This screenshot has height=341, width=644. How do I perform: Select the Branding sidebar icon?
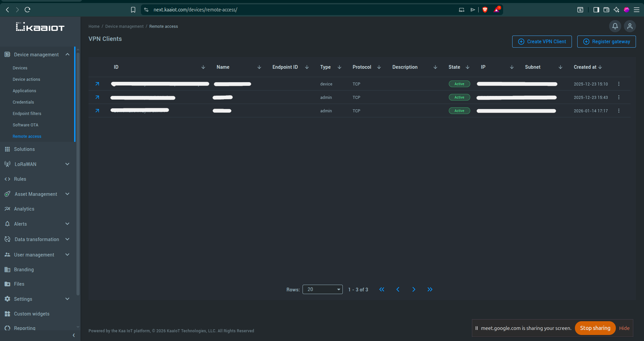click(x=7, y=269)
